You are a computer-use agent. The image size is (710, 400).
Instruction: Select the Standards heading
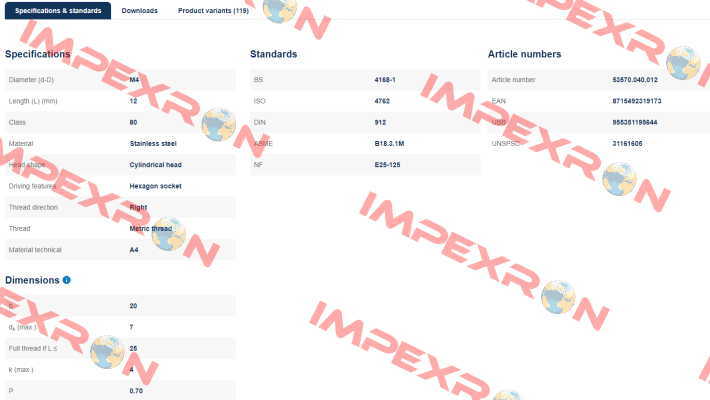273,54
